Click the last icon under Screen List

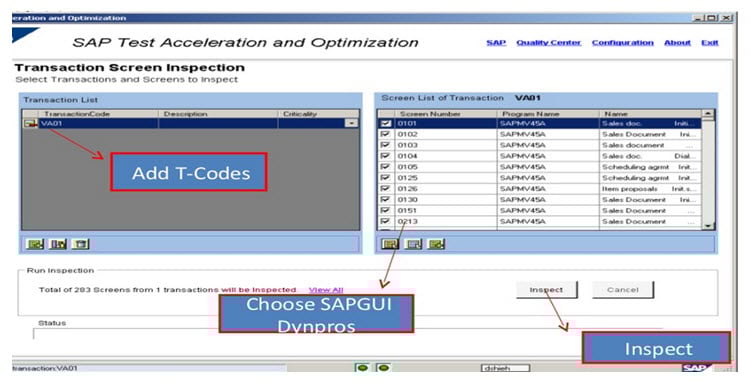[x=436, y=244]
